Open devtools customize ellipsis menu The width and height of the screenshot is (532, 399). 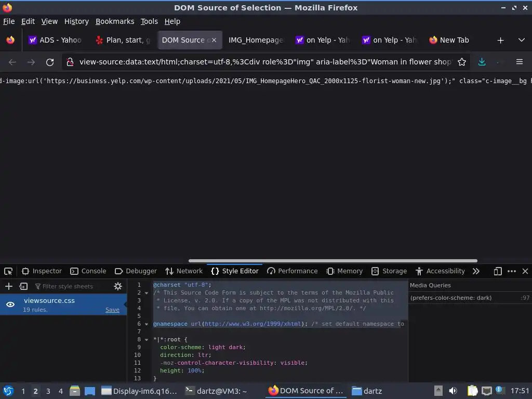click(x=512, y=271)
